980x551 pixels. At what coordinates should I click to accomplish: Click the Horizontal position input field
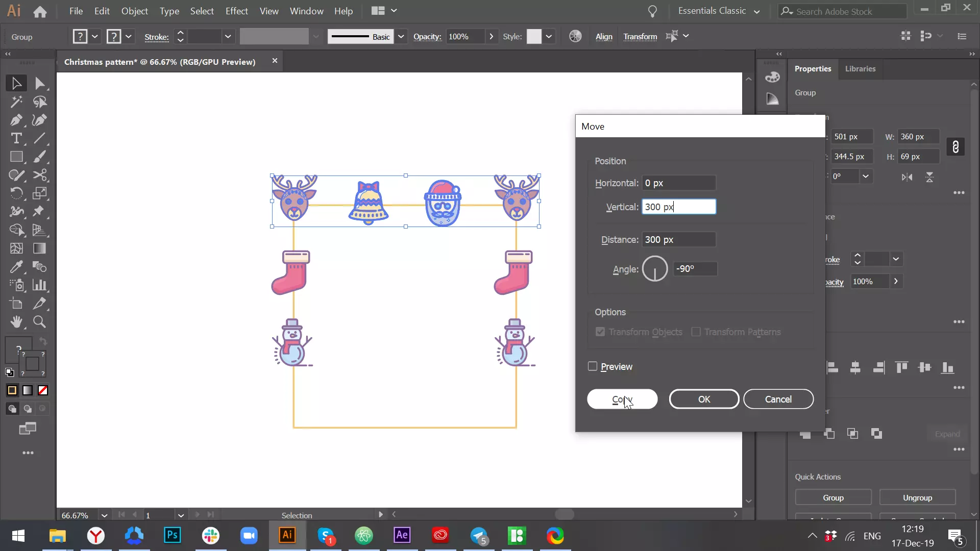(679, 183)
